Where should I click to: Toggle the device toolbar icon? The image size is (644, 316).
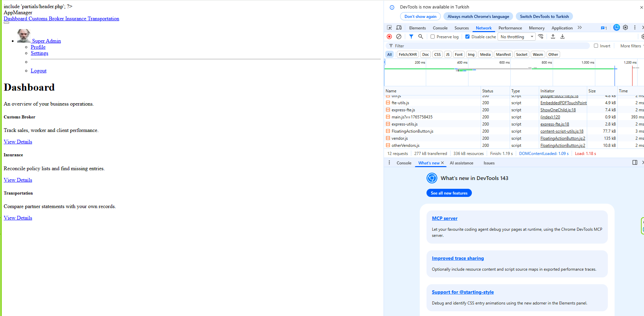[399, 28]
